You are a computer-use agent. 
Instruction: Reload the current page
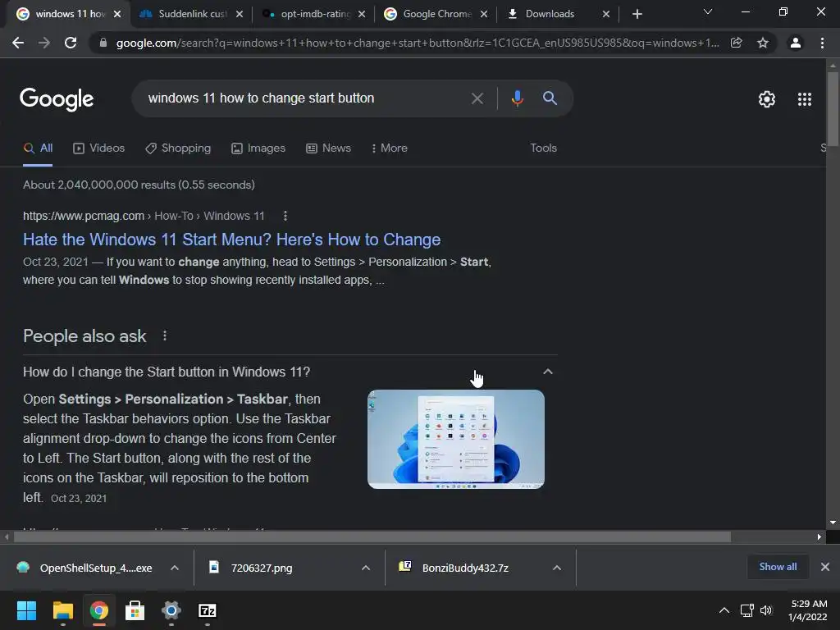[71, 43]
